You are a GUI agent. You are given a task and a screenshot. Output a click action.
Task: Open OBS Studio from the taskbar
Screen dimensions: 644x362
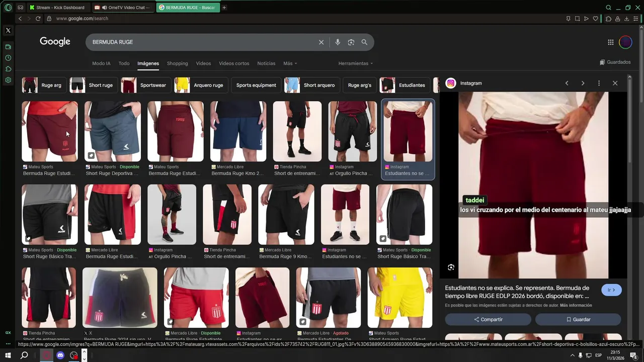coord(74,355)
